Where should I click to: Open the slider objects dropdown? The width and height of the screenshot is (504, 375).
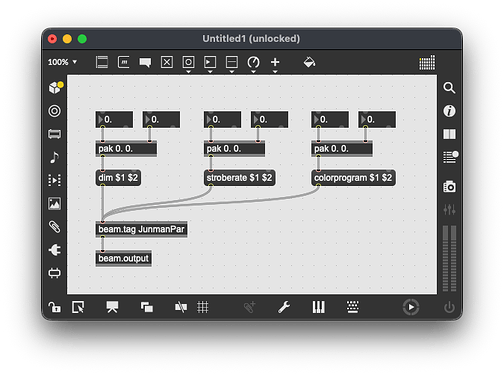click(x=232, y=64)
